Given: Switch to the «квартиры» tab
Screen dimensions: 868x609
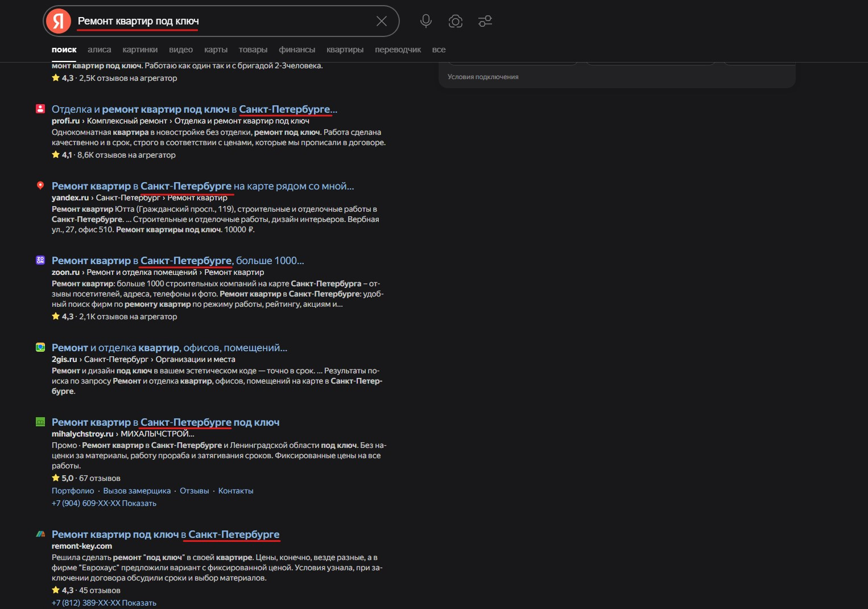Looking at the screenshot, I should pyautogui.click(x=345, y=50).
